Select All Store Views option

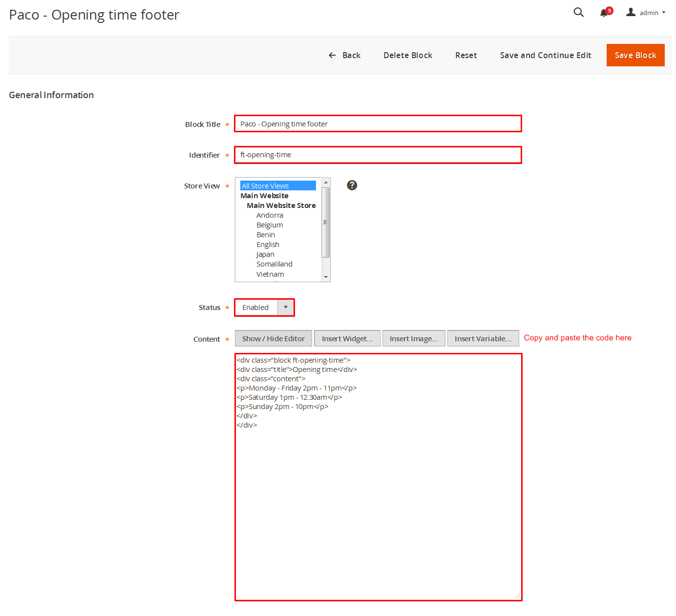278,185
